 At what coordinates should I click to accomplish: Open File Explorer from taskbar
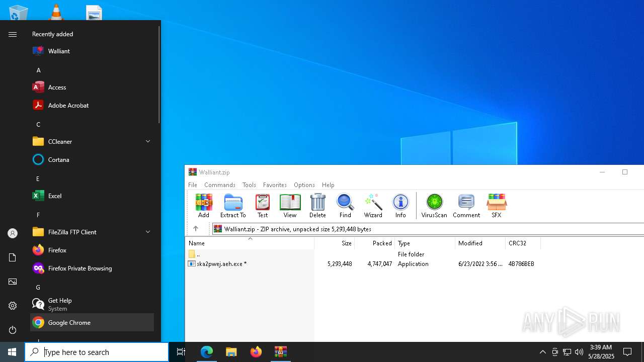point(231,352)
